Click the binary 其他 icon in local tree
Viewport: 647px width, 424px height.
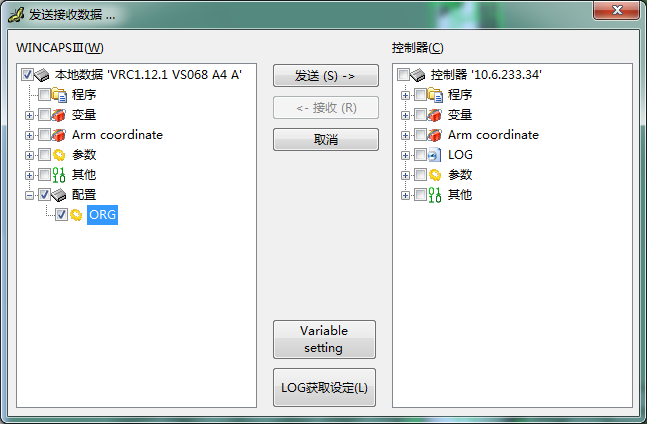(59, 175)
